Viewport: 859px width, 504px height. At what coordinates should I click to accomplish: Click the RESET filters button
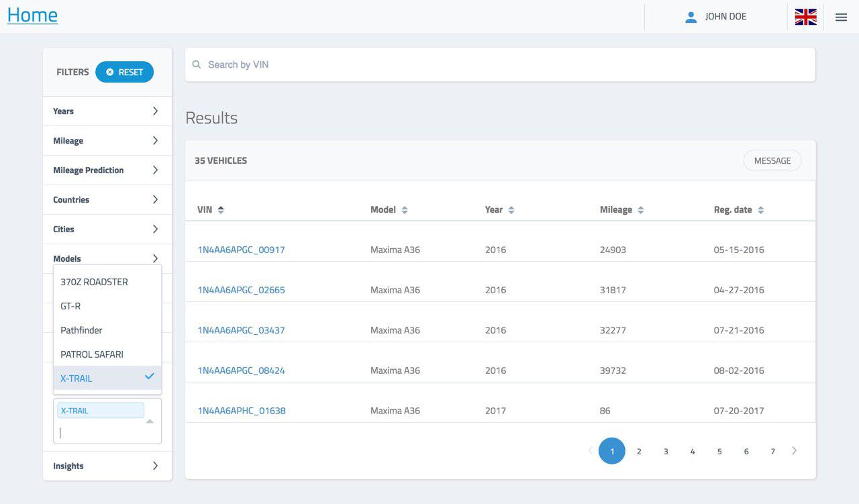coord(124,72)
